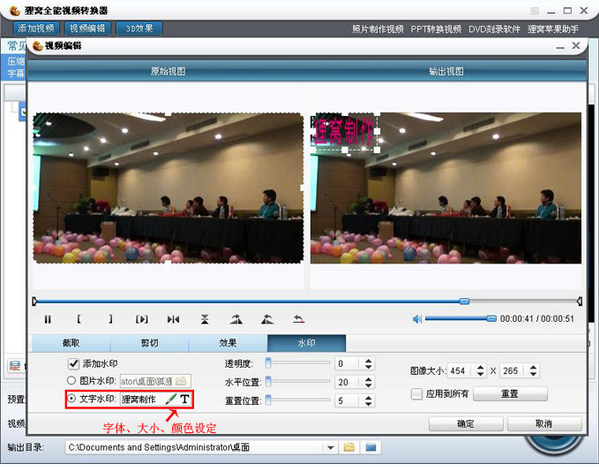The image size is (599, 467).
Task: Increase 透明度 value with up arrow
Action: pyautogui.click(x=368, y=360)
